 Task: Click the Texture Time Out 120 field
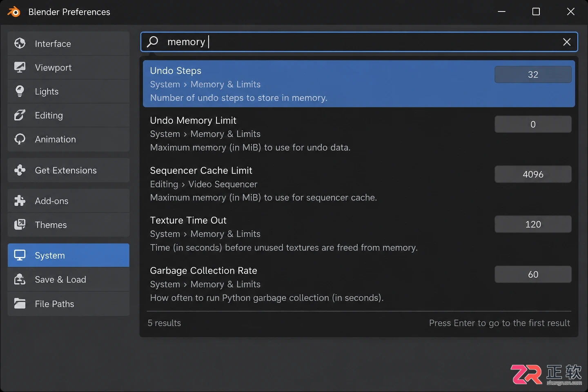click(533, 224)
